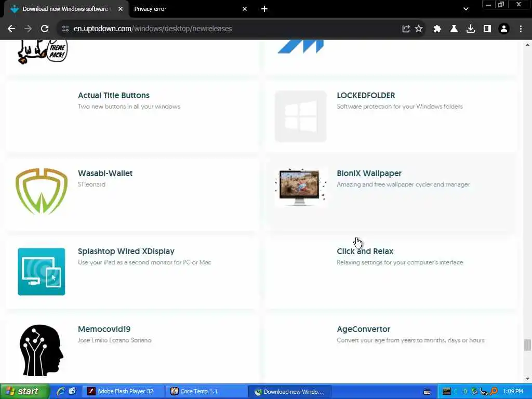
Task: Share this page icon
Action: 406,29
